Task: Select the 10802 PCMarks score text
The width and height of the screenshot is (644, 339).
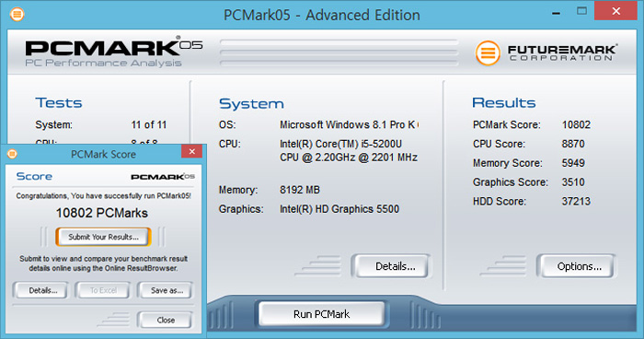Action: [x=102, y=213]
